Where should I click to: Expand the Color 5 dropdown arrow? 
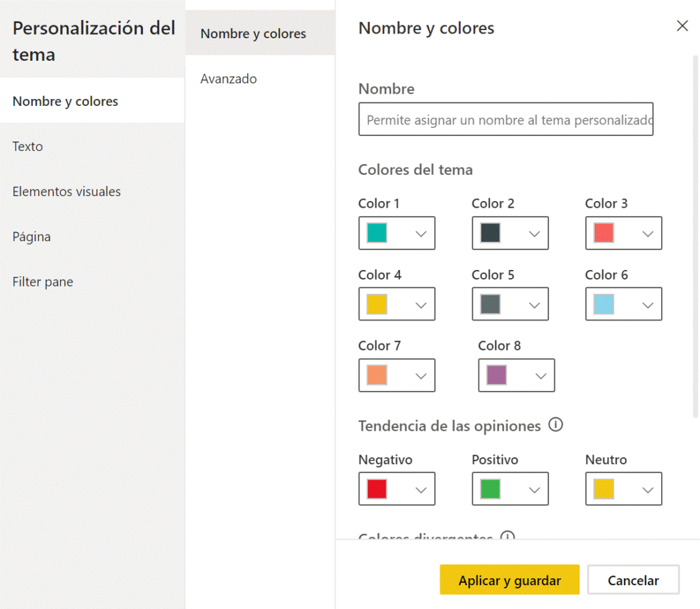click(x=535, y=305)
